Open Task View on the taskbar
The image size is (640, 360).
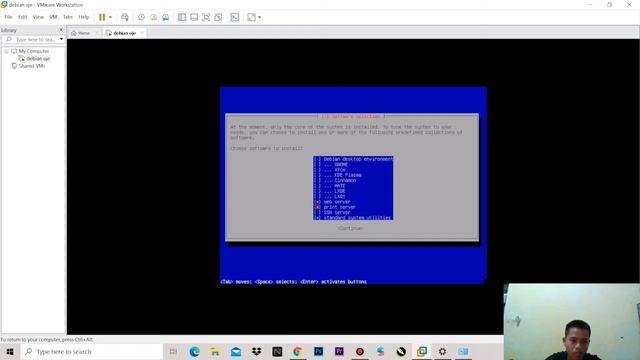click(x=173, y=351)
